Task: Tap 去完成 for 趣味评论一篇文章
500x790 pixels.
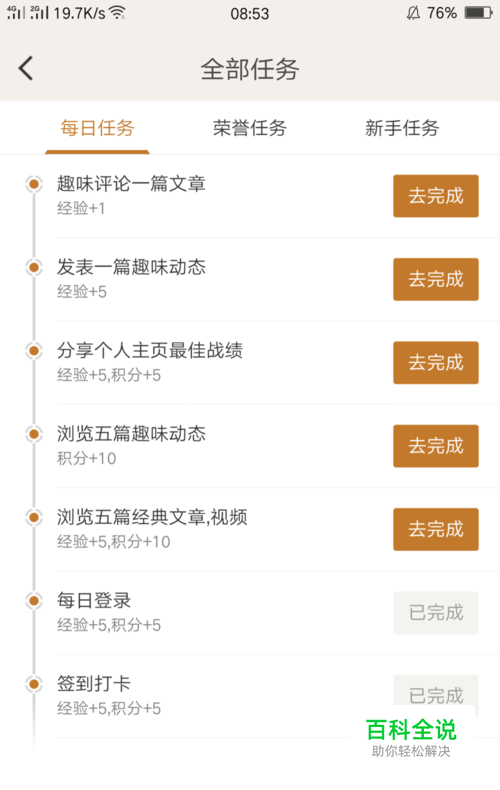Action: tap(436, 196)
